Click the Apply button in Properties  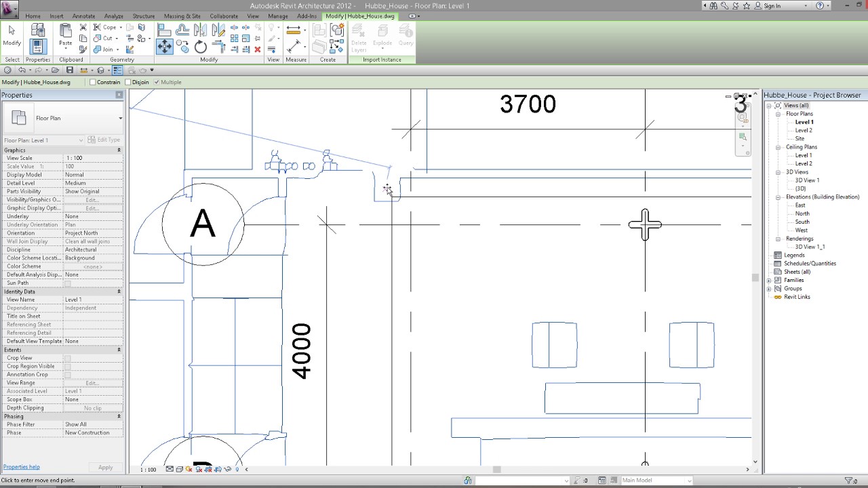[105, 467]
